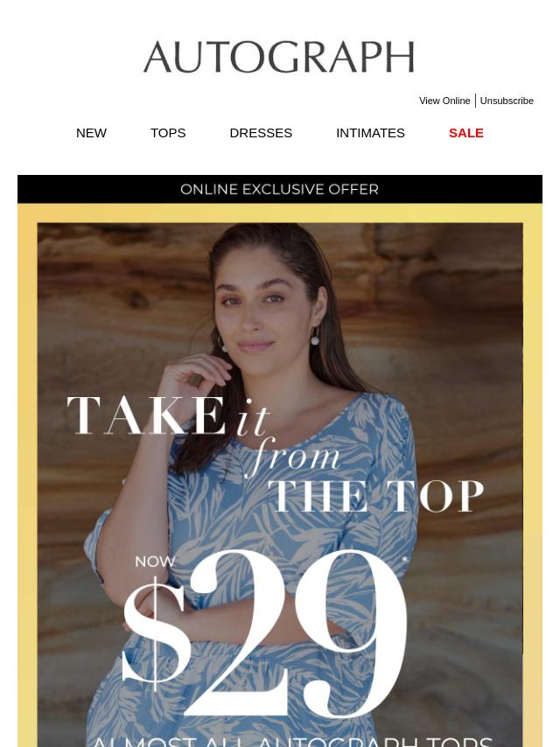This screenshot has height=747, width=560.
Task: Click the small 'NOW' label above price
Action: [155, 562]
